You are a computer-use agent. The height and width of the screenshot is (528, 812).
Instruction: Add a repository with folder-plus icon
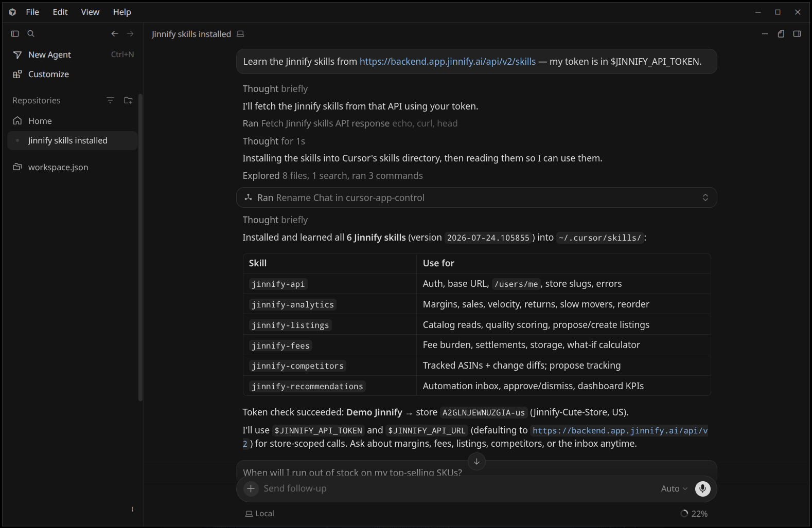(128, 100)
